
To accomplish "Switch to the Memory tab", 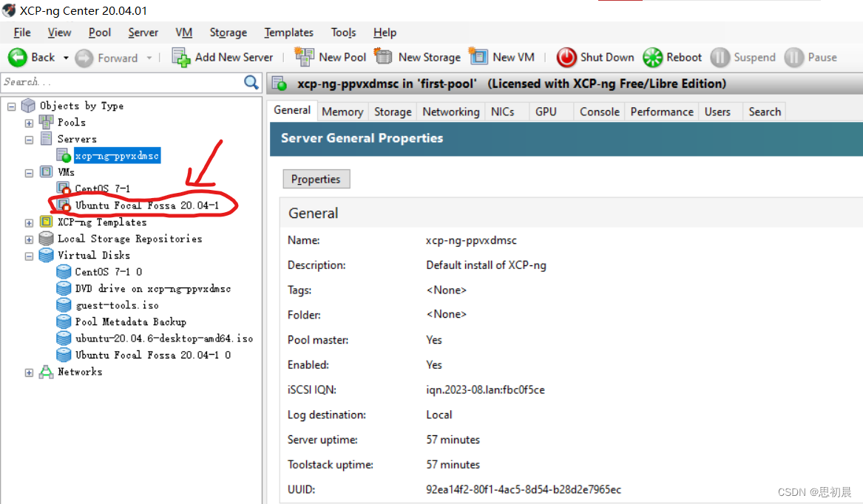I will (x=342, y=112).
